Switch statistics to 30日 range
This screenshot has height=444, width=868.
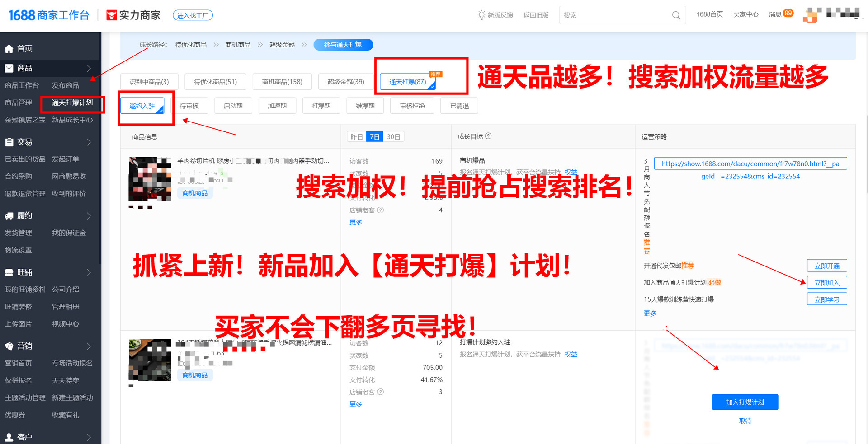[393, 137]
